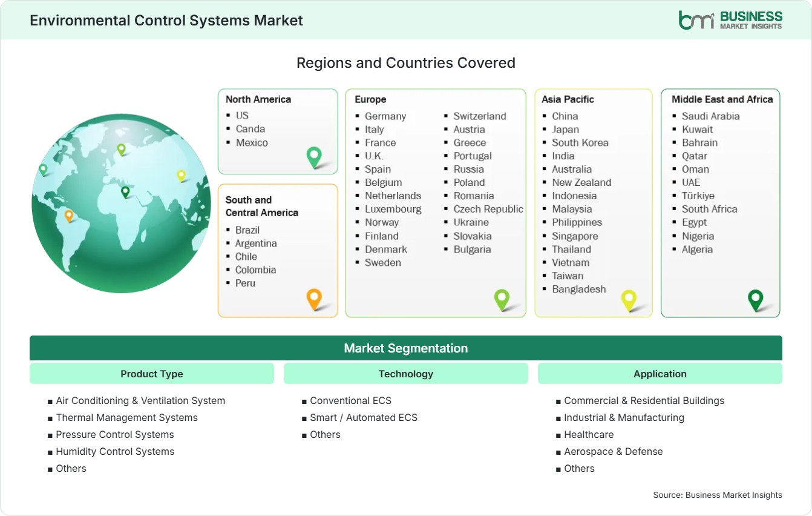Click the dark green pin in Middle East and Africa card
The image size is (812, 516).
click(x=756, y=300)
